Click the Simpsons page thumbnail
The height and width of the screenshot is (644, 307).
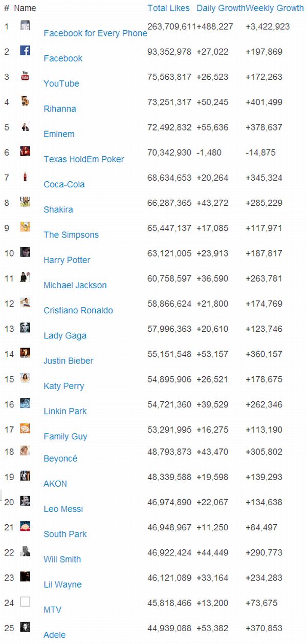point(25,227)
